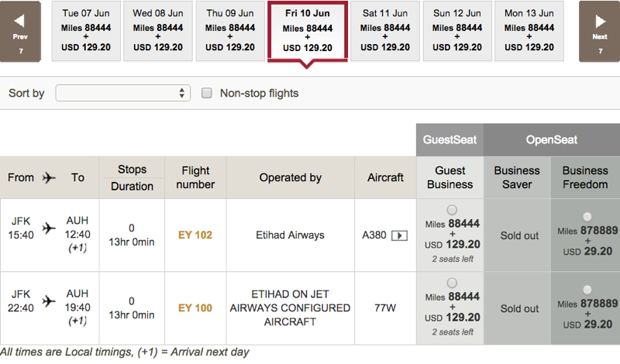Select Guest Business fare for EY 102
The height and width of the screenshot is (364, 620).
tap(452, 210)
